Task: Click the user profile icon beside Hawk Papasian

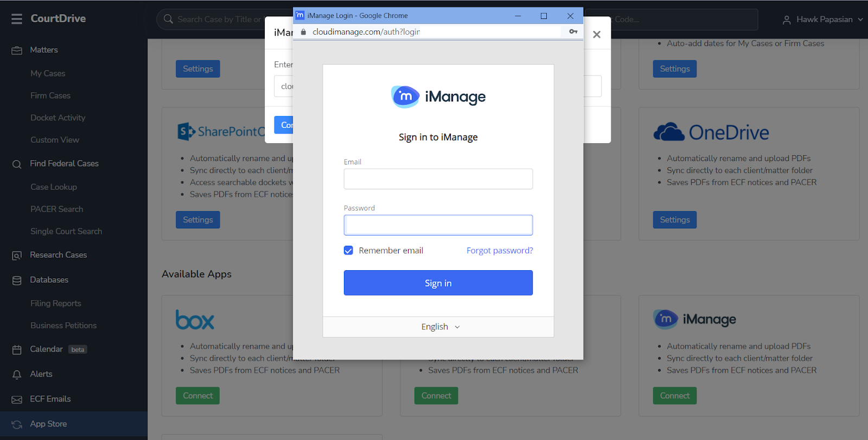Action: point(787,20)
